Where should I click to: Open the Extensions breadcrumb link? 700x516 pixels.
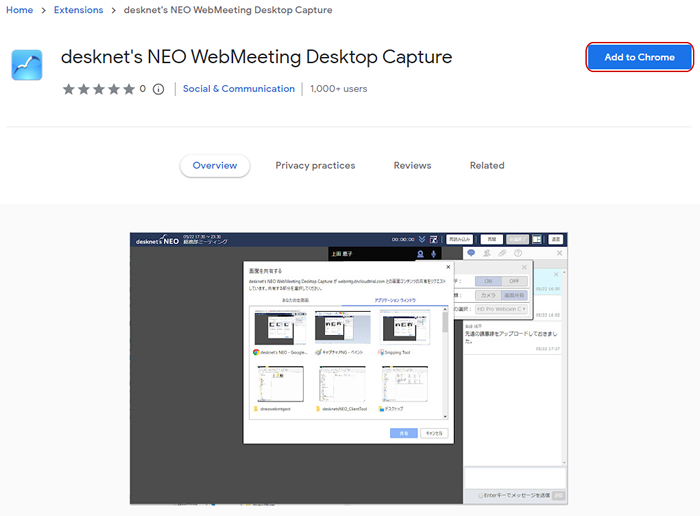79,10
